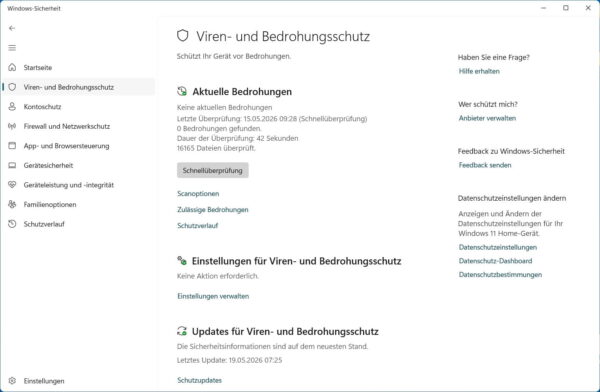Click the Kontoschutz person icon
600x392 pixels.
tap(12, 106)
